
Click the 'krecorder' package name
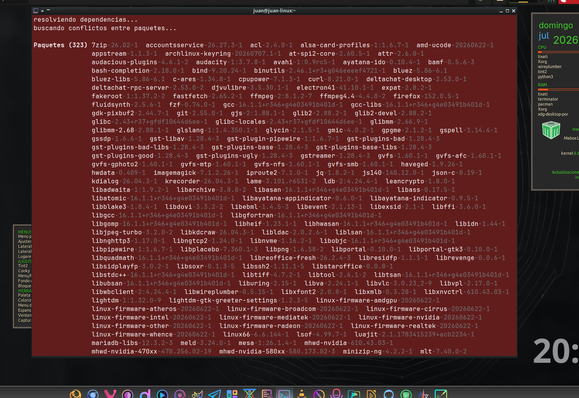182,181
